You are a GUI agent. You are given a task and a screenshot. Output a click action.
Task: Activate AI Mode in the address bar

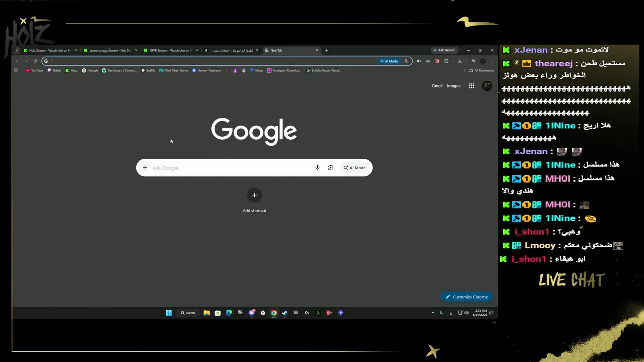389,61
